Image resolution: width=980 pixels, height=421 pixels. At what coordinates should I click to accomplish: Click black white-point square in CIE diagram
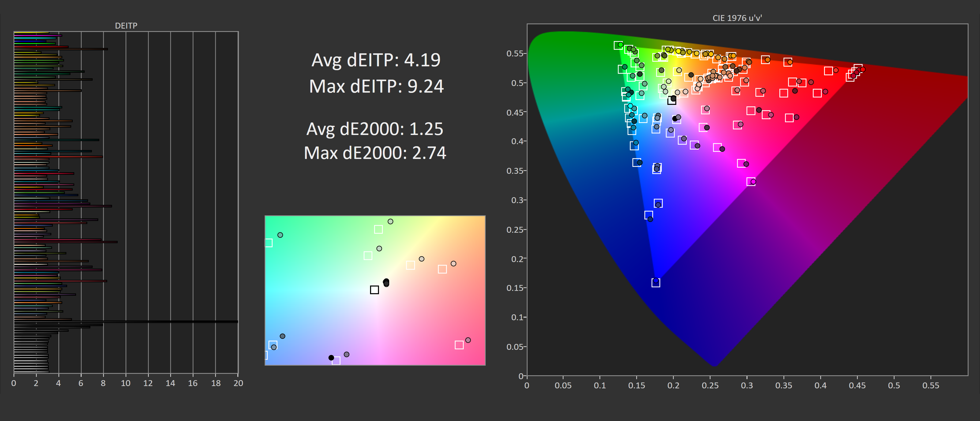(x=672, y=101)
